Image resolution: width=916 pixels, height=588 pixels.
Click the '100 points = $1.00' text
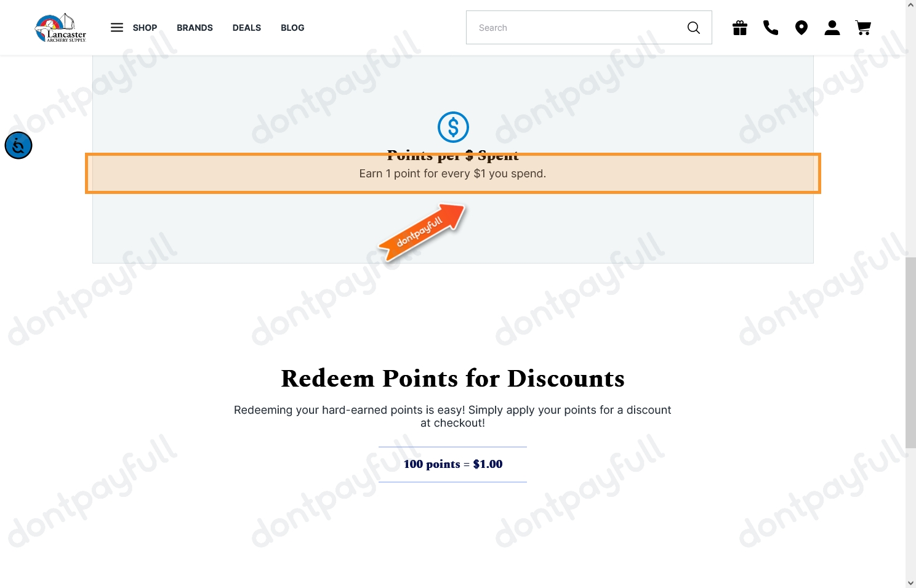coord(453,464)
